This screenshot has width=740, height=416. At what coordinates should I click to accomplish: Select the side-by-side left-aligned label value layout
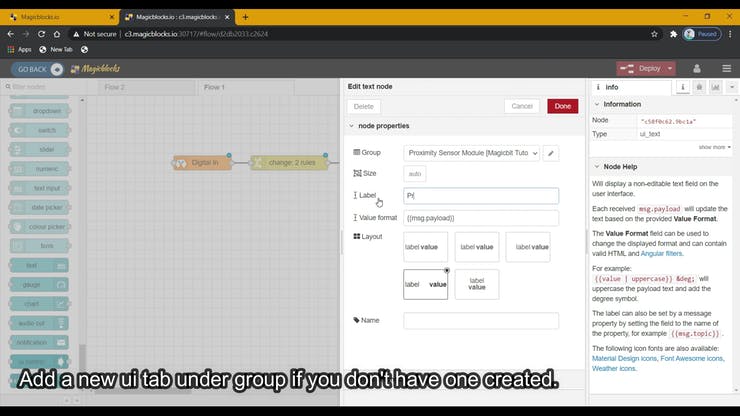tap(425, 247)
